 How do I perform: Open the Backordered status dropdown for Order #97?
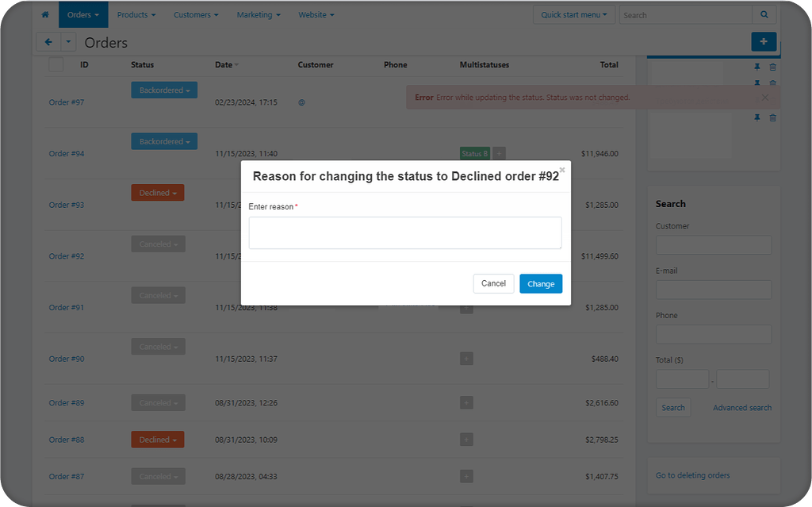pyautogui.click(x=164, y=90)
